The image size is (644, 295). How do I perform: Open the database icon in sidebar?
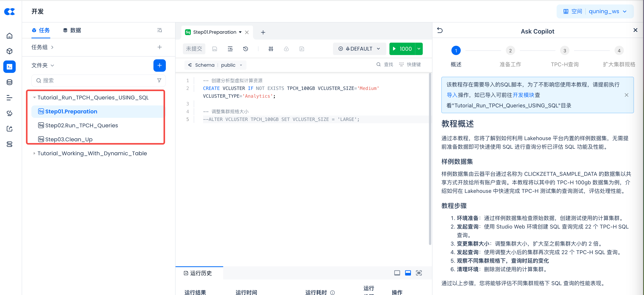(x=9, y=82)
